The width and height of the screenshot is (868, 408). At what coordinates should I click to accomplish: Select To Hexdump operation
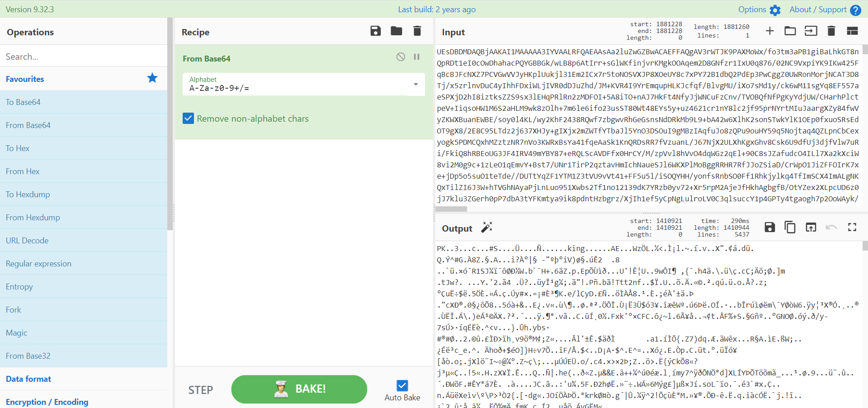[84, 195]
